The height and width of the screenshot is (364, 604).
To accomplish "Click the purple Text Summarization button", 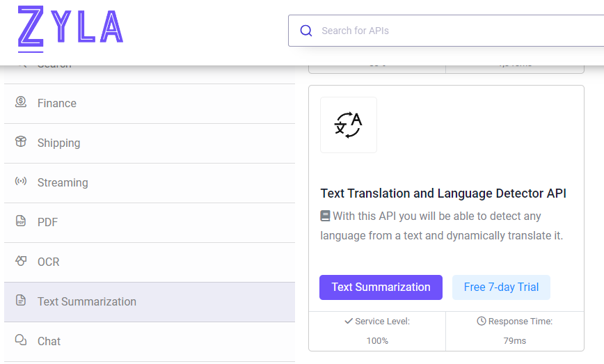I will click(381, 287).
